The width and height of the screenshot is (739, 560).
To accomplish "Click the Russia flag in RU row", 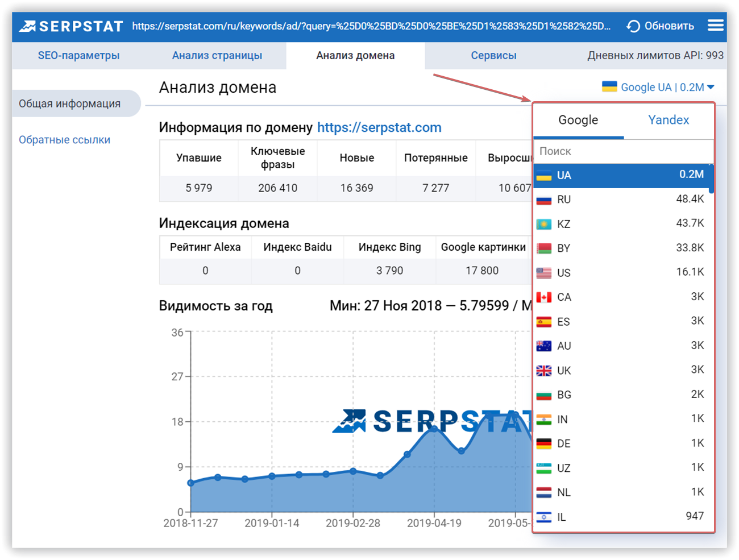I will point(544,200).
